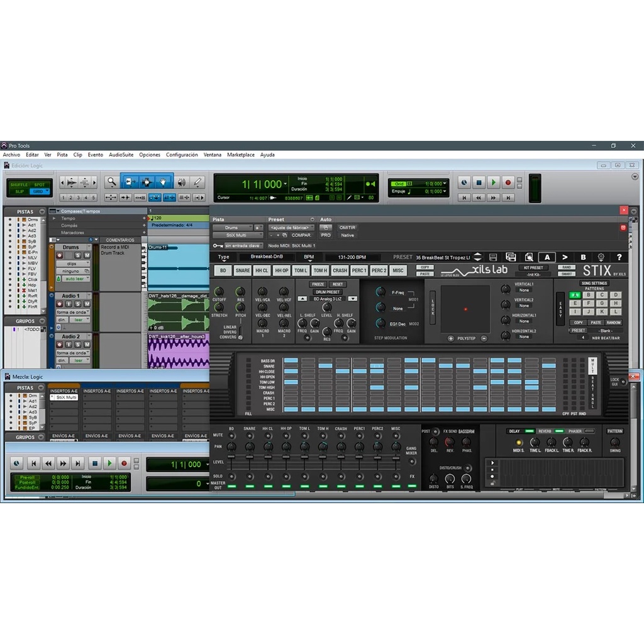644x644 pixels.
Task: Click the Polystep minus button
Action: click(484, 338)
